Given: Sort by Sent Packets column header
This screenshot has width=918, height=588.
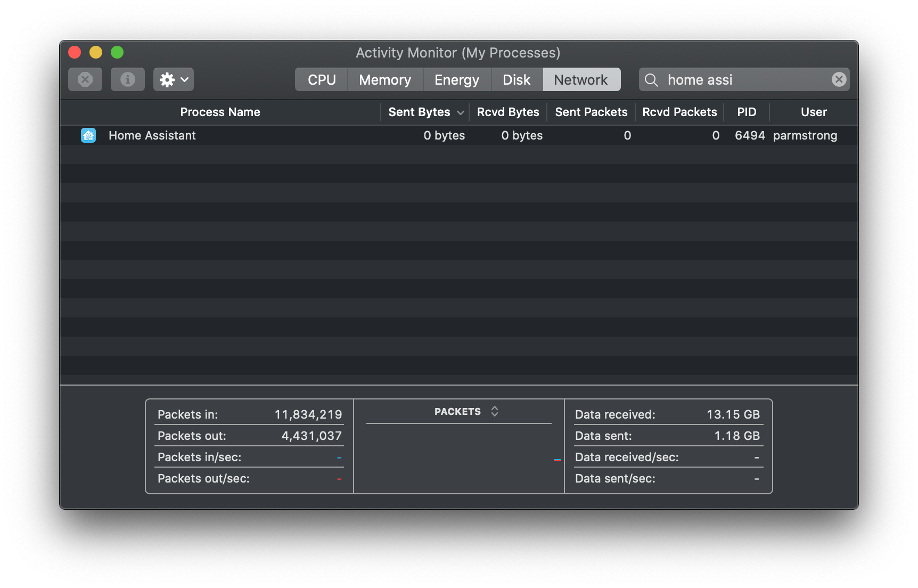Looking at the screenshot, I should [x=591, y=112].
